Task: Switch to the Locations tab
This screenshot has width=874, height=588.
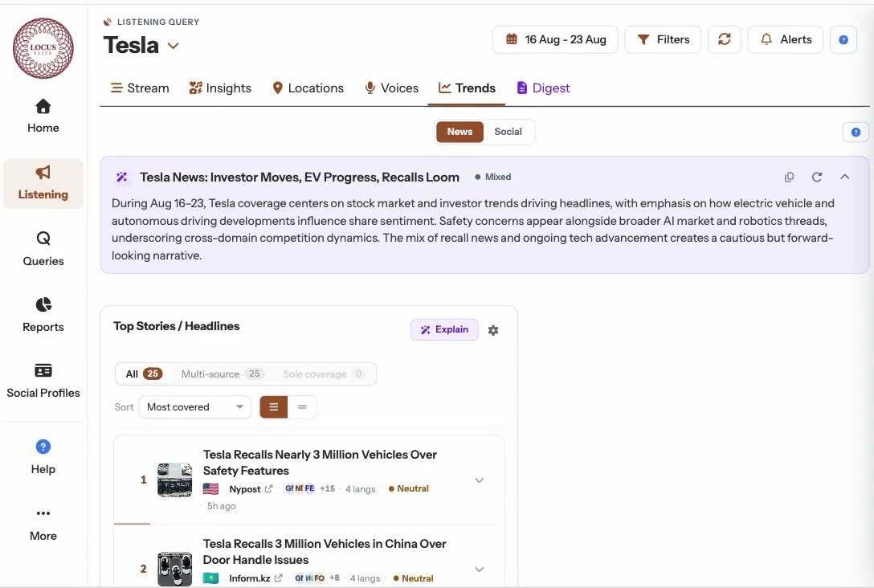Action: pos(308,88)
